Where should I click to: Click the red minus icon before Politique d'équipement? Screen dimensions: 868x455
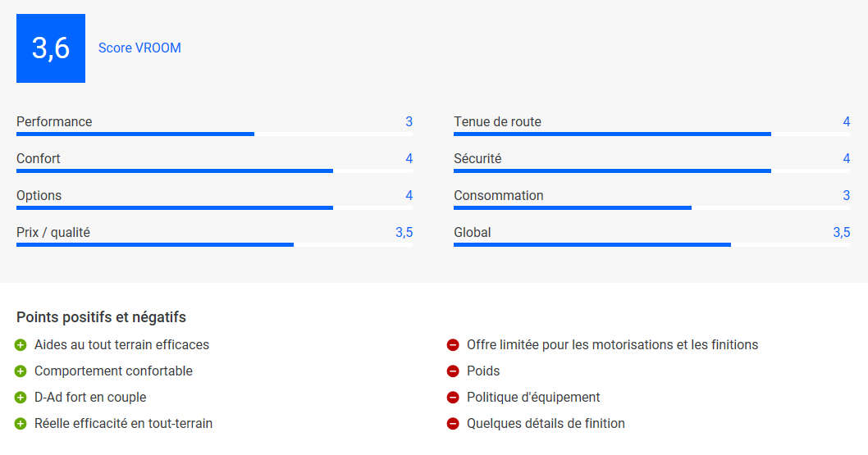(x=453, y=398)
